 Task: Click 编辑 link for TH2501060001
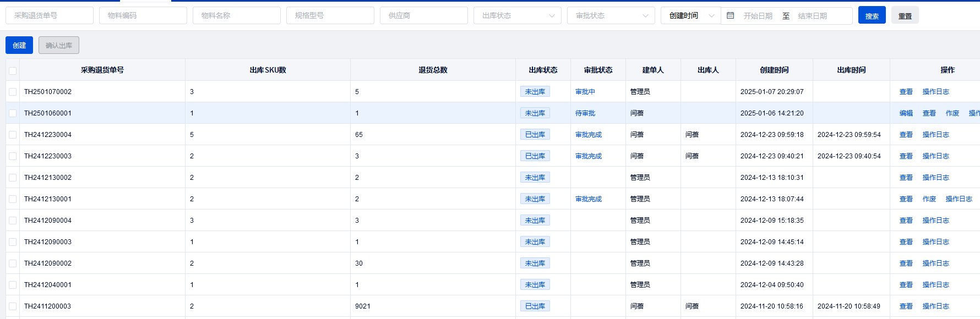pos(906,113)
